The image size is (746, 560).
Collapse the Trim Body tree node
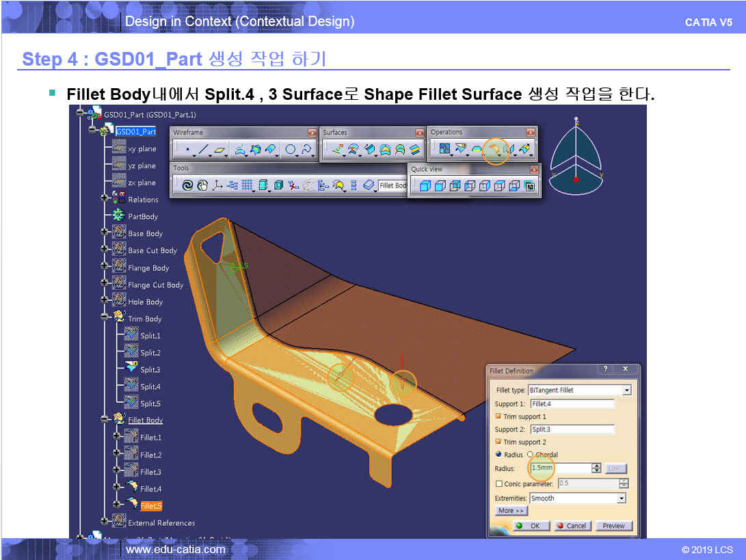(x=104, y=317)
